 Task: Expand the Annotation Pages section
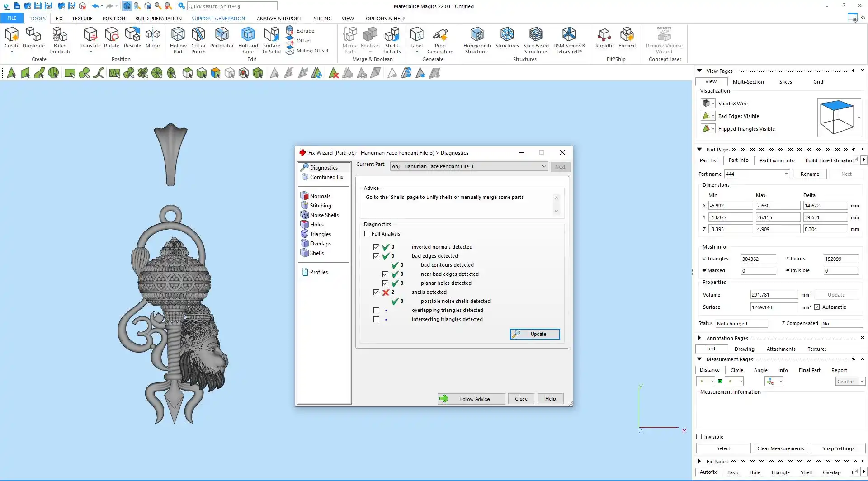coord(699,338)
